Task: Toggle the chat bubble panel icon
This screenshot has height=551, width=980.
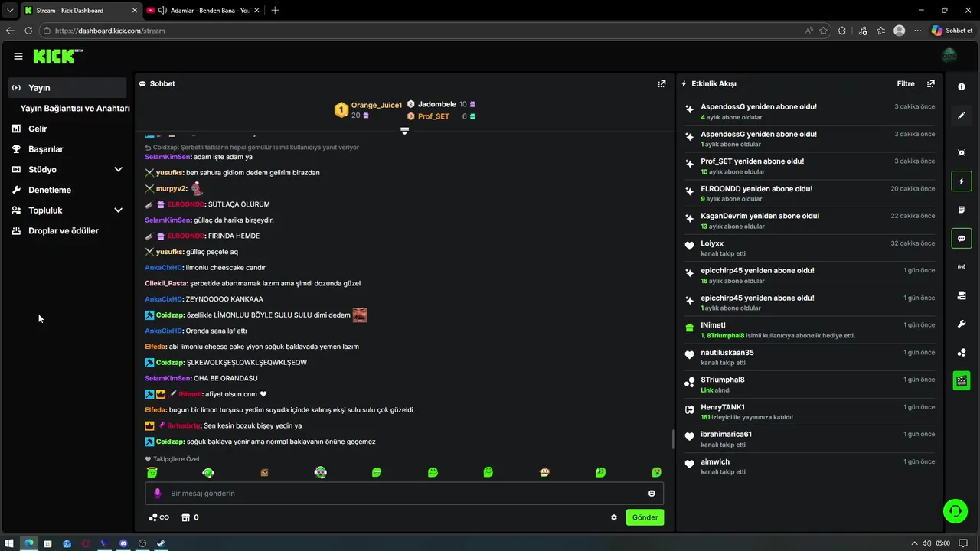Action: (962, 239)
